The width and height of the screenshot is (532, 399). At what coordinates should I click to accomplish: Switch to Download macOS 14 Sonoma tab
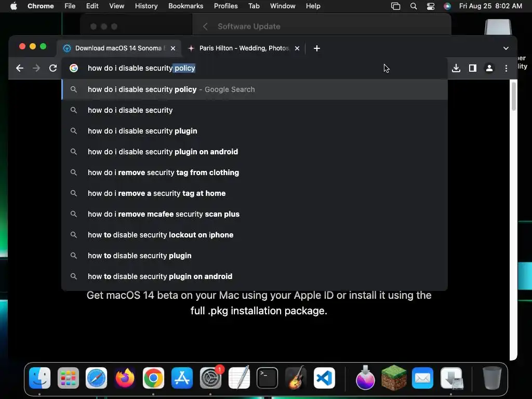tap(120, 48)
